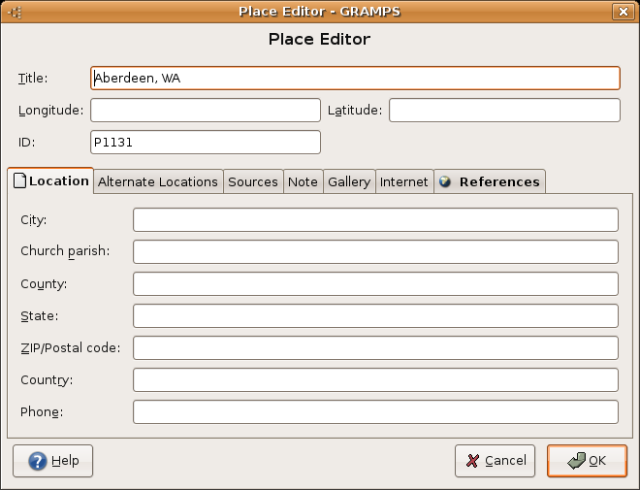Switch to the Internet tab

point(404,182)
